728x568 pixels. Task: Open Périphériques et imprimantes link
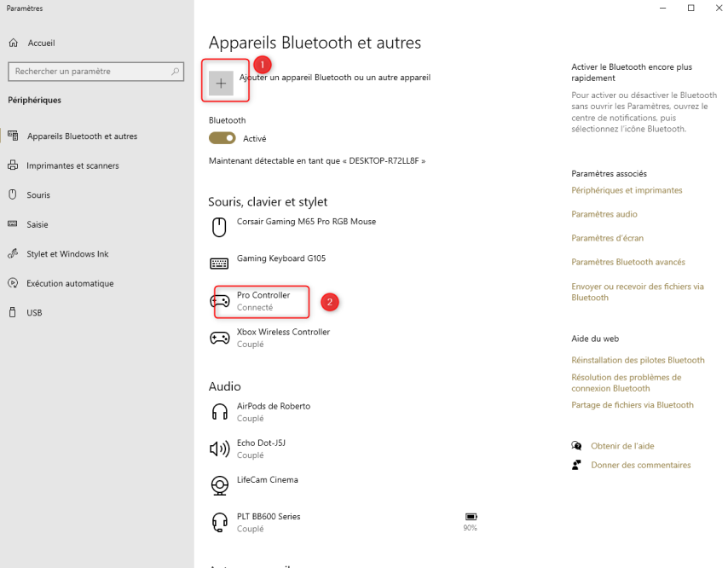tap(627, 190)
